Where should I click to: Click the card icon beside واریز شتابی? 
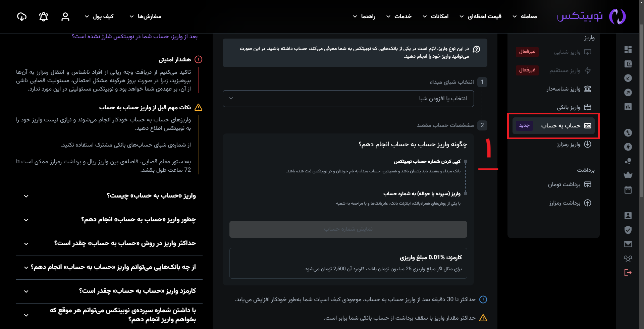588,52
